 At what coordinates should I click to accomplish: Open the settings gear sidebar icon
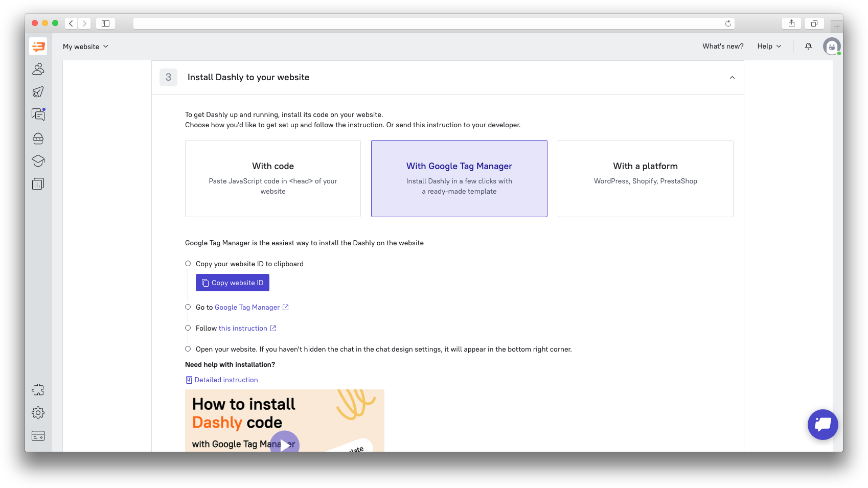(x=38, y=413)
